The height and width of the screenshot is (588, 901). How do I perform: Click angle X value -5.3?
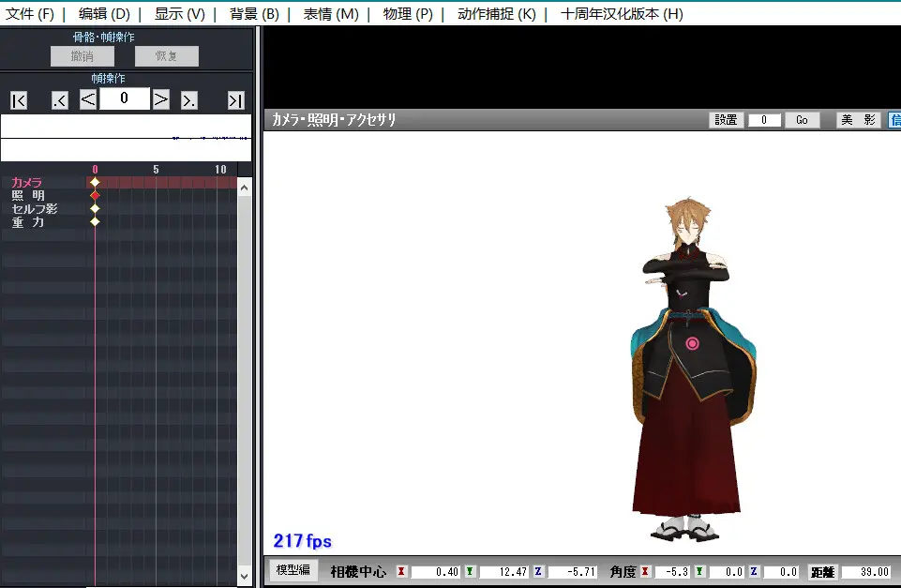[672, 572]
